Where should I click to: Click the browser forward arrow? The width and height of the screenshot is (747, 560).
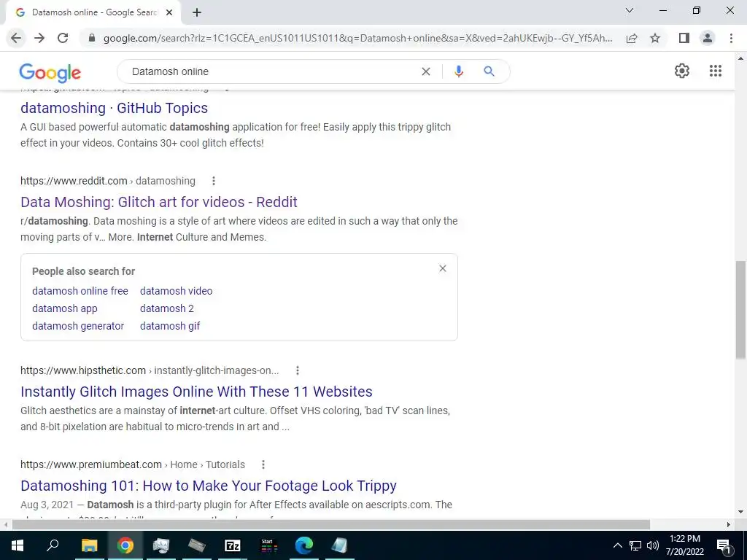(x=39, y=38)
